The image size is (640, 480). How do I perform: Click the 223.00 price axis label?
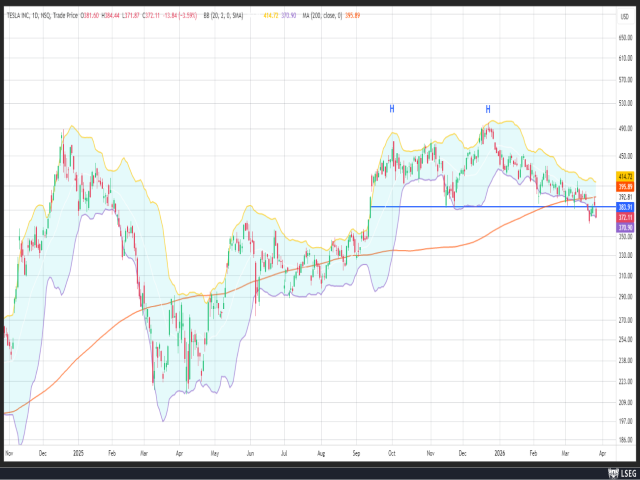pyautogui.click(x=626, y=382)
